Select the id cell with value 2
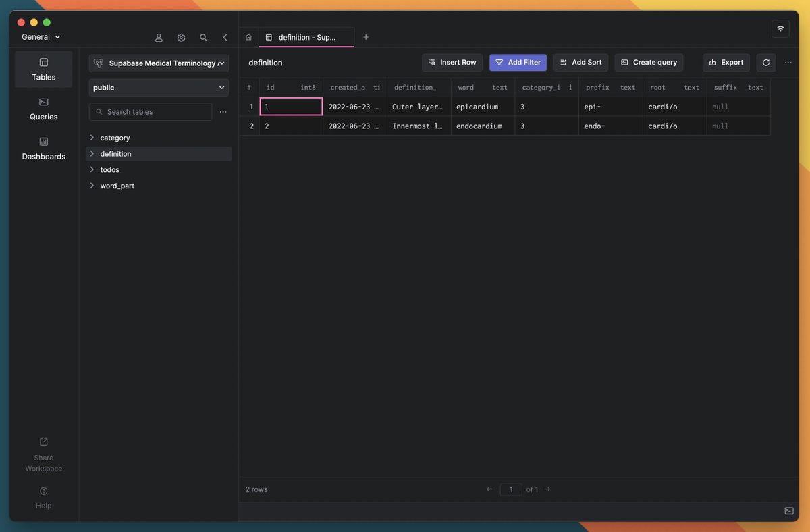The height and width of the screenshot is (532, 810). tap(291, 126)
